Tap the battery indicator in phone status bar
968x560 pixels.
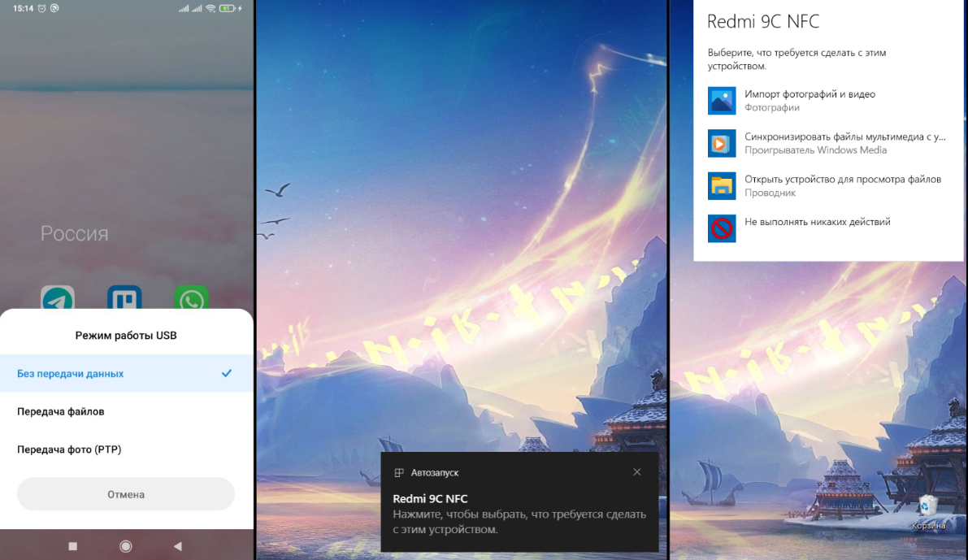click(x=228, y=8)
